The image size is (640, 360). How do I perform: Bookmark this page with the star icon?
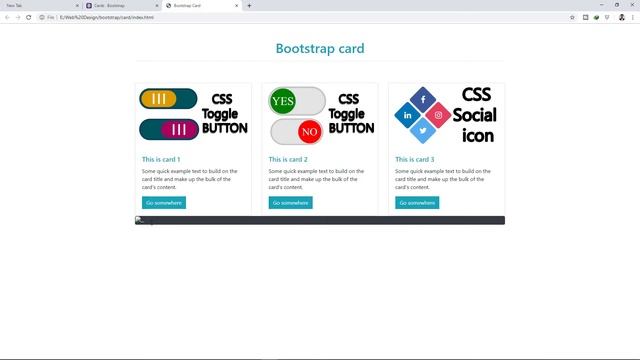click(572, 18)
